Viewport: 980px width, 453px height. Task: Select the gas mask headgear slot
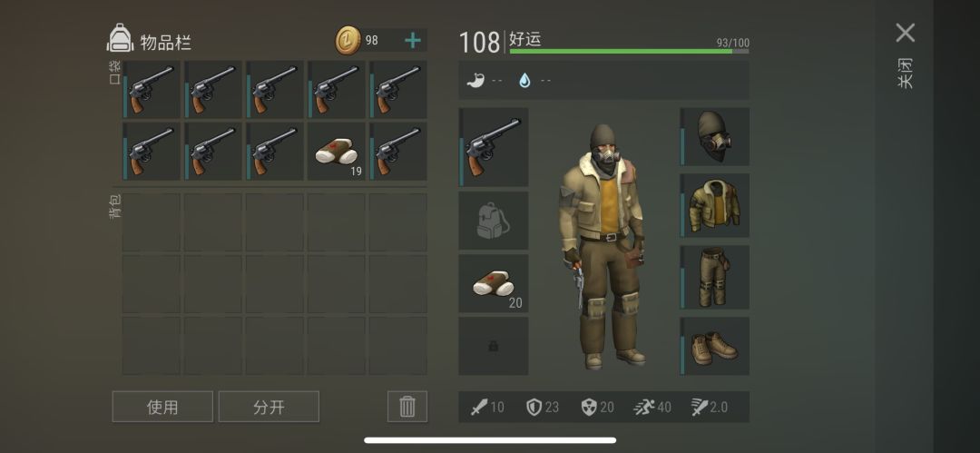715,137
